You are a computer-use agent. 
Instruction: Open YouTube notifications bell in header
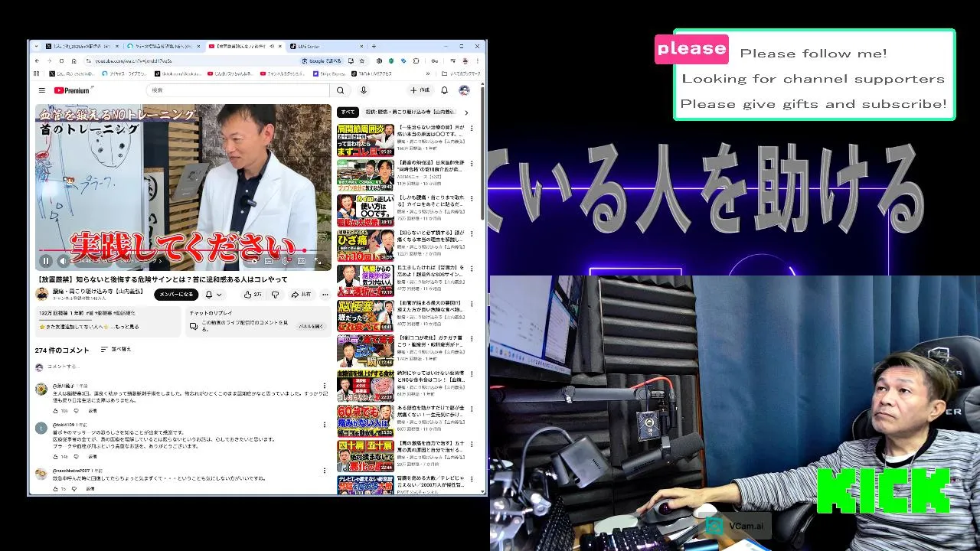444,90
